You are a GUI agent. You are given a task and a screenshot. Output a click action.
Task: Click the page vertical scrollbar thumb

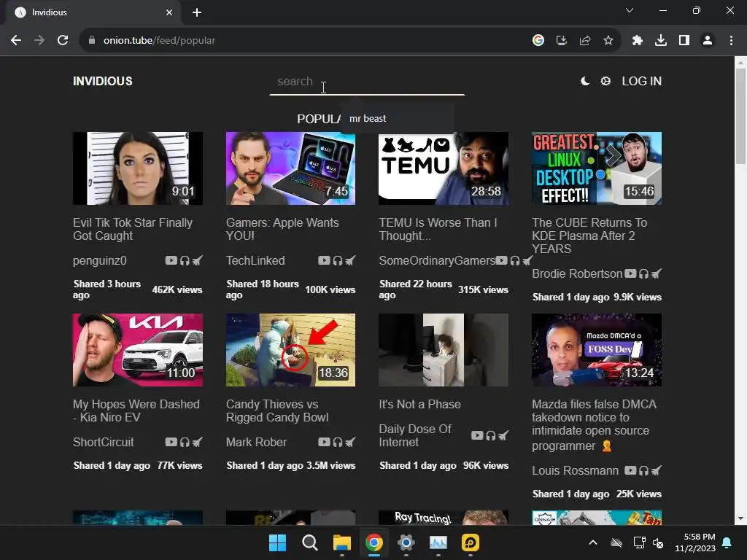[740, 116]
